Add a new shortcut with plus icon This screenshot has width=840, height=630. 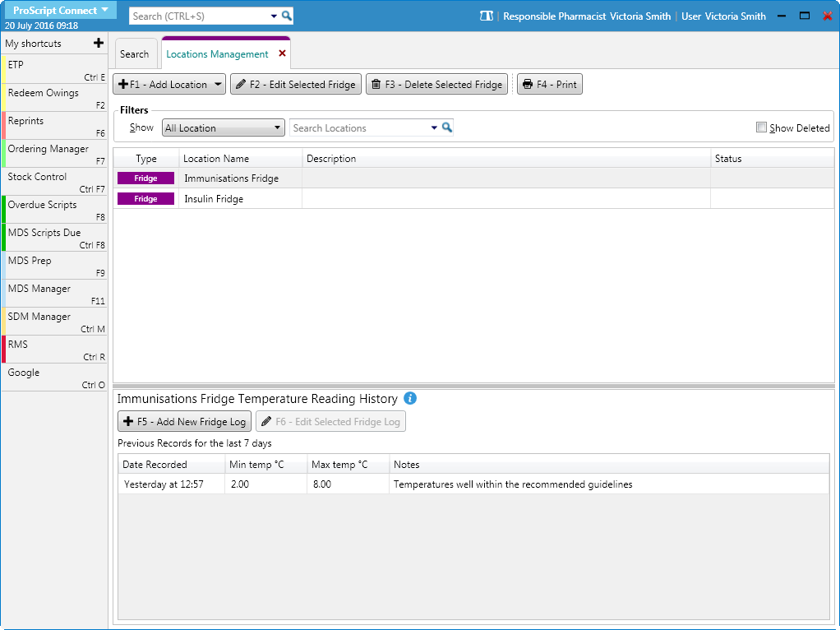99,43
